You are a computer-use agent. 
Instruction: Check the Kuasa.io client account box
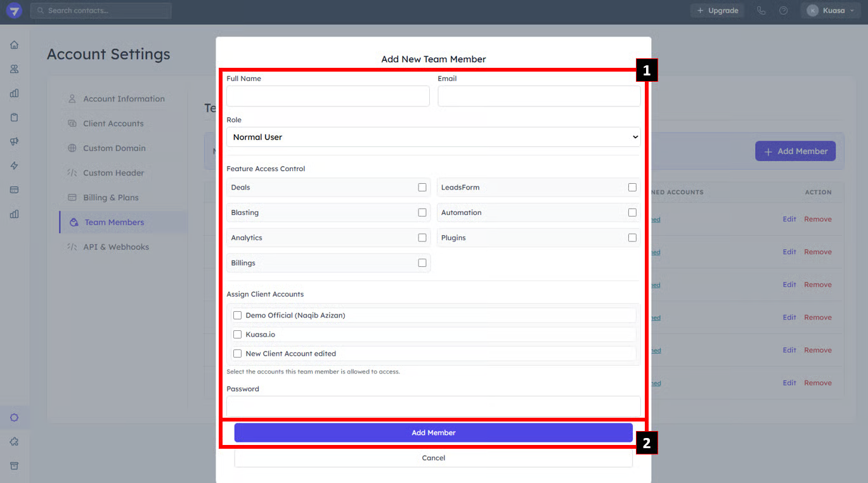[238, 335]
